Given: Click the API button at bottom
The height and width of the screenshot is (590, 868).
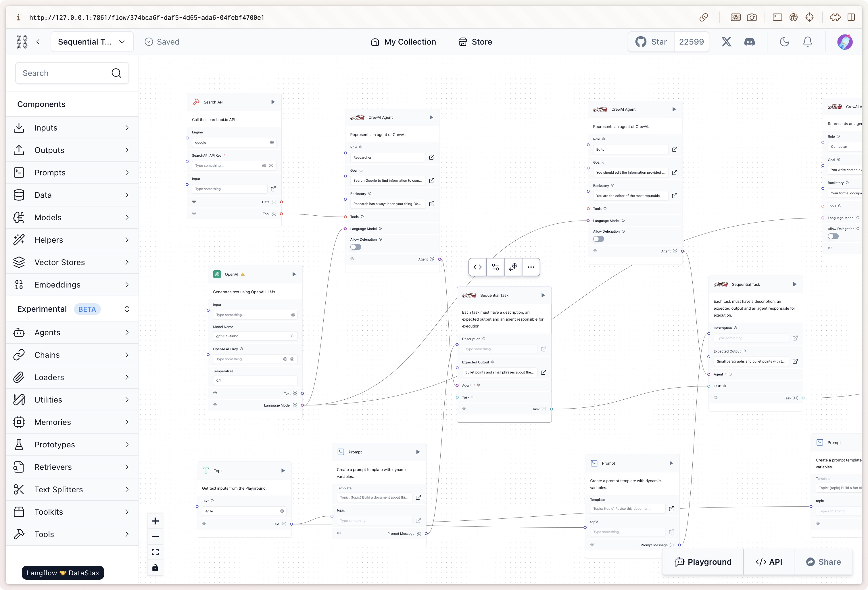Looking at the screenshot, I should click(769, 562).
